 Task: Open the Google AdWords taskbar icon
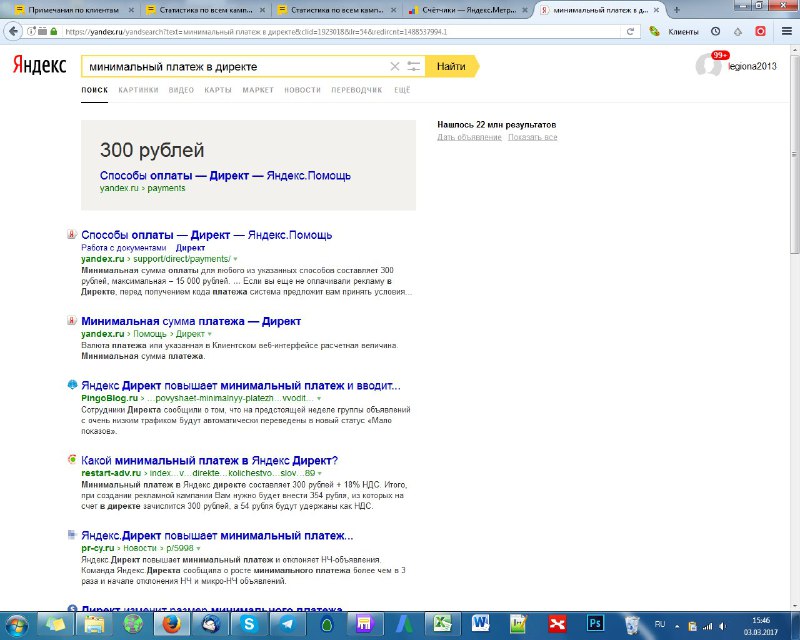(x=405, y=624)
